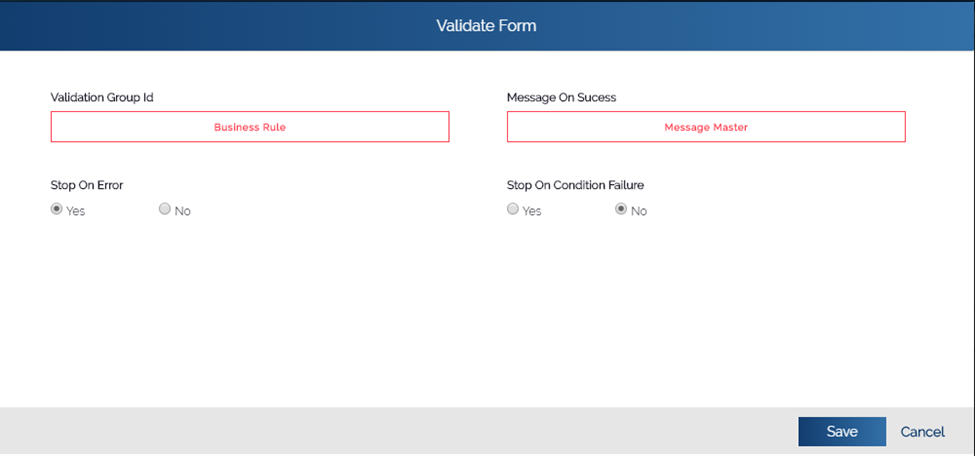Select No radio for Stop On Error
The height and width of the screenshot is (456, 975).
(165, 209)
